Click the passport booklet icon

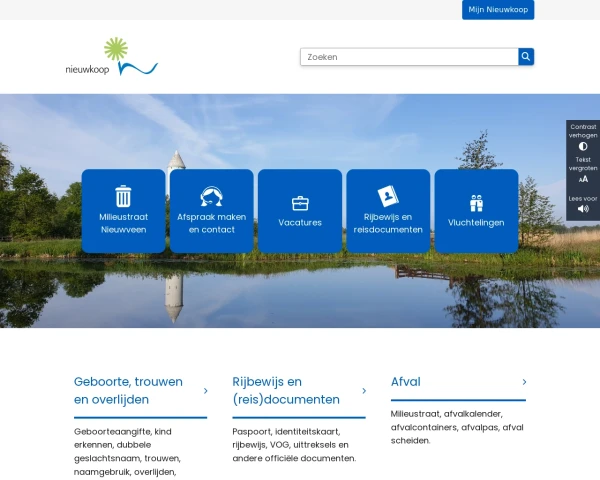[388, 196]
